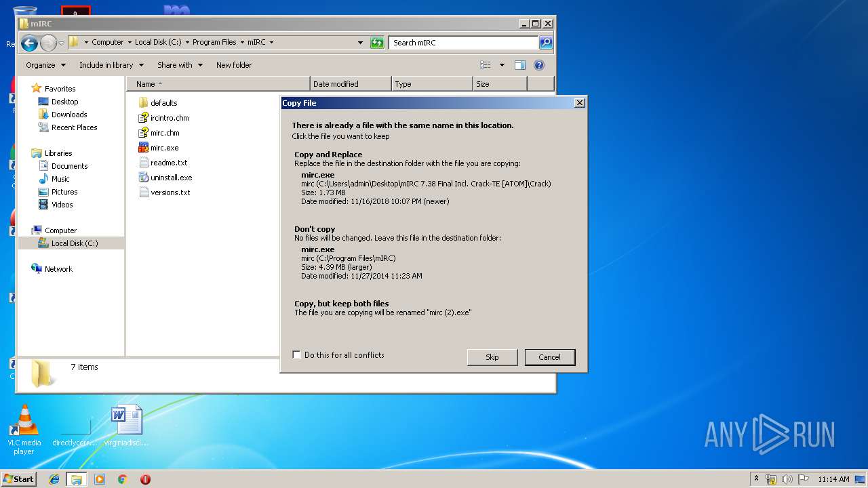
Task: Open Documents library in navigation pane
Action: pos(69,166)
